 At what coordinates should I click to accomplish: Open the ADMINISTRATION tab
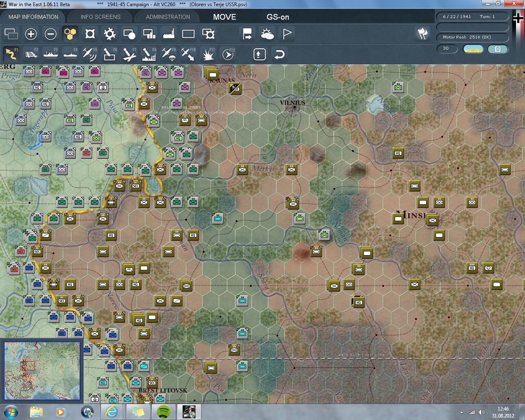[168, 17]
